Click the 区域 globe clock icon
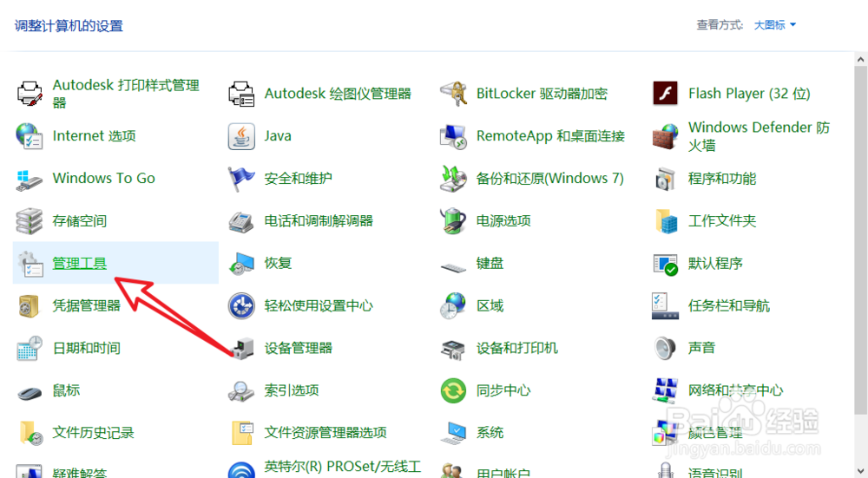 [x=453, y=306]
